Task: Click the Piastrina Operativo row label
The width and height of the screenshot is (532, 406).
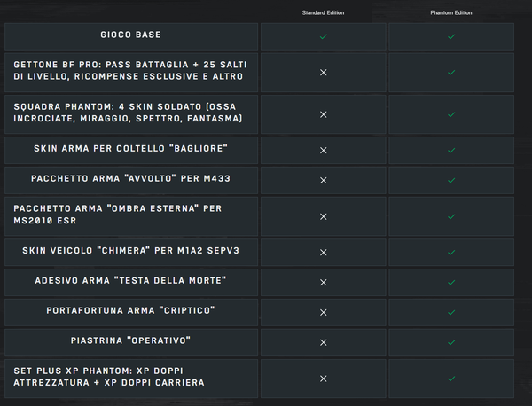Action: click(x=131, y=341)
